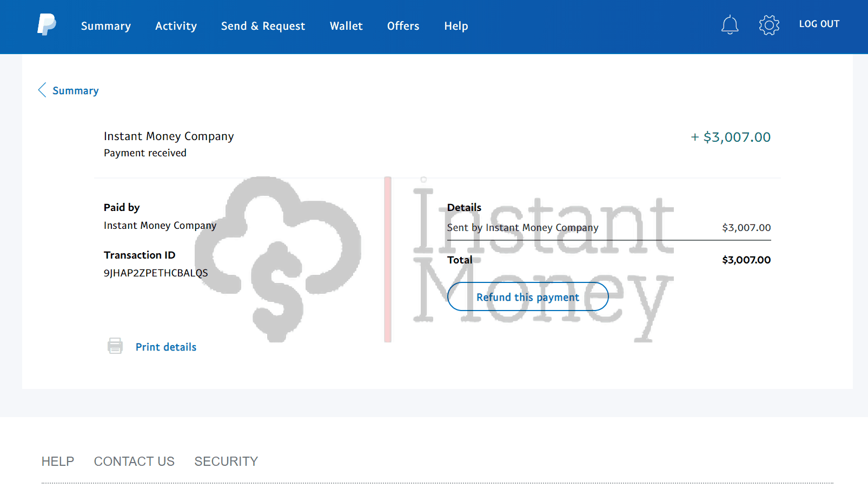Screen dimensions: 868x488
Task: Open Help in the top navigation
Action: pos(456,26)
